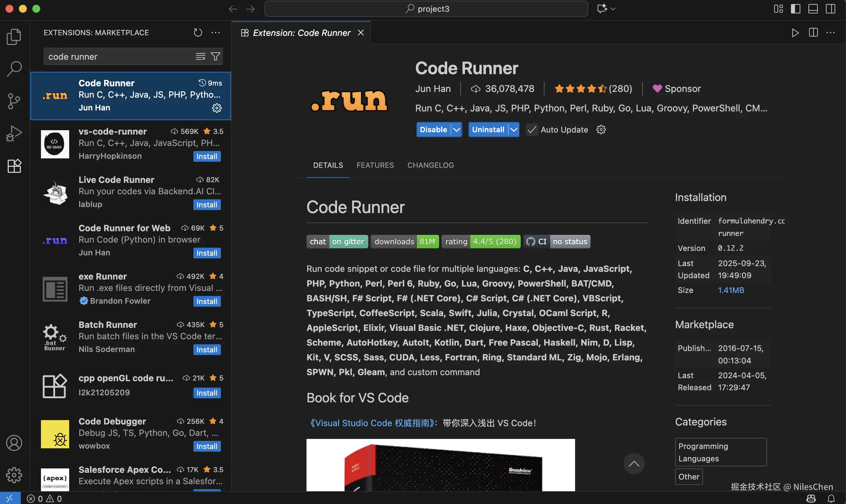Open the Accounts icon in activity bar
The height and width of the screenshot is (504, 846).
pyautogui.click(x=14, y=443)
